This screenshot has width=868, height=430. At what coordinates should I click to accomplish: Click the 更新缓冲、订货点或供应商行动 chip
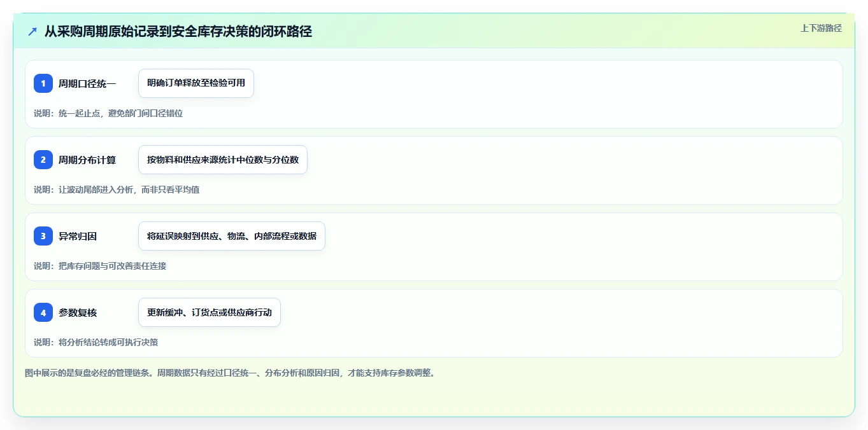pyautogui.click(x=210, y=312)
